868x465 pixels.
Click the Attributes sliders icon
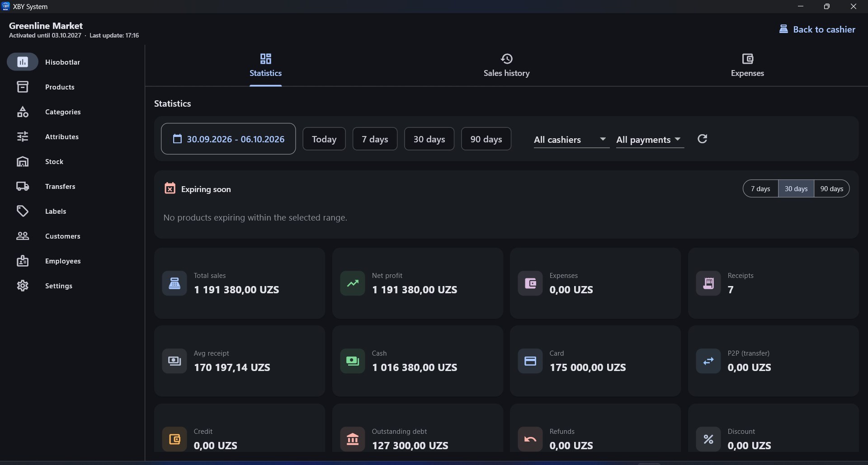[23, 136]
